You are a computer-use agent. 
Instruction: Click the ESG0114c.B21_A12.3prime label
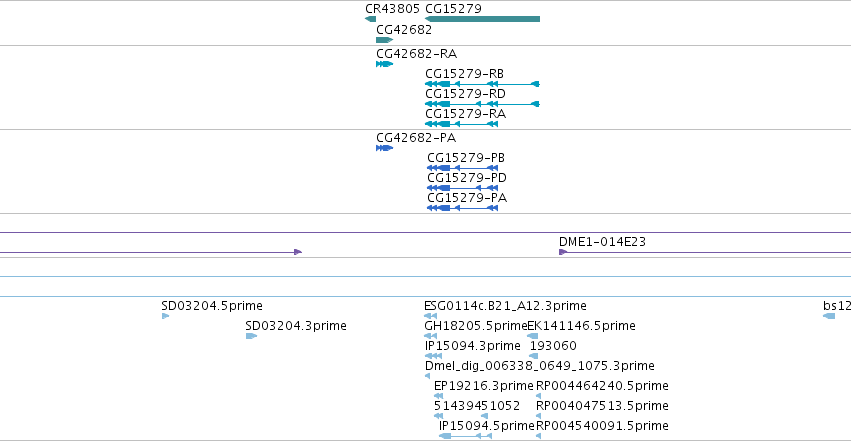(505, 306)
